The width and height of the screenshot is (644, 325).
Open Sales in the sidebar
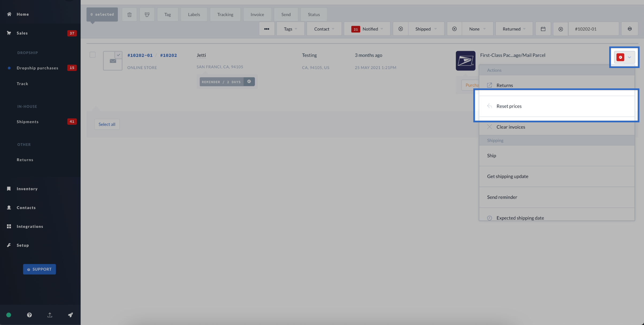pos(22,33)
